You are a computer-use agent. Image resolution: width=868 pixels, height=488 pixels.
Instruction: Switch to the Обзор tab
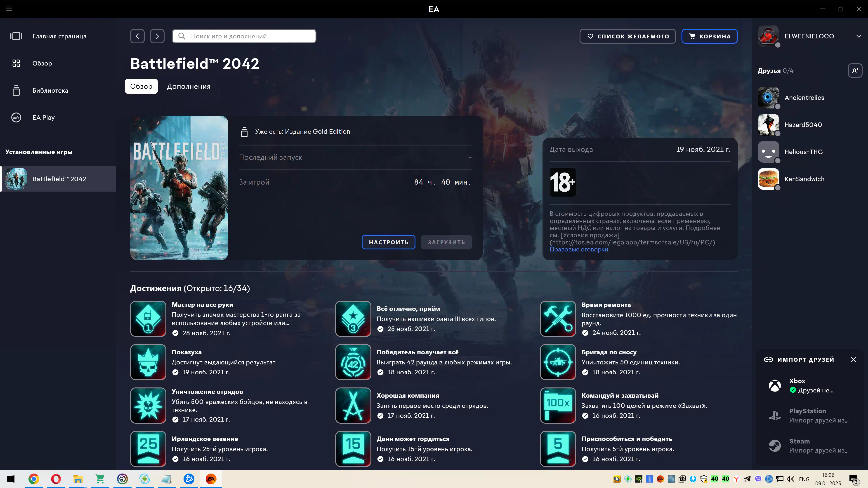click(141, 86)
